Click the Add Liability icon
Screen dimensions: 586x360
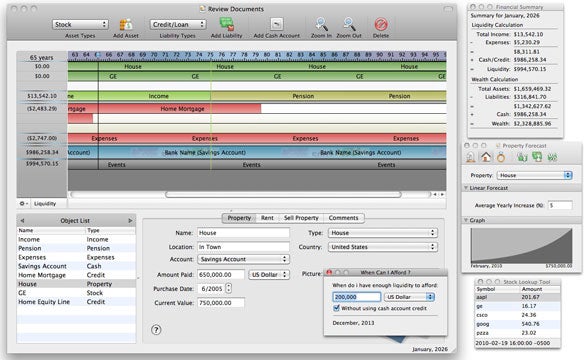(226, 24)
